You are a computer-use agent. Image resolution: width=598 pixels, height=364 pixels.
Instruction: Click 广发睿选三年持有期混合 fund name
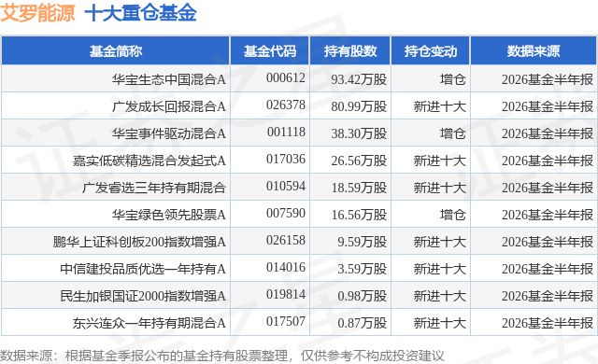click(153, 188)
